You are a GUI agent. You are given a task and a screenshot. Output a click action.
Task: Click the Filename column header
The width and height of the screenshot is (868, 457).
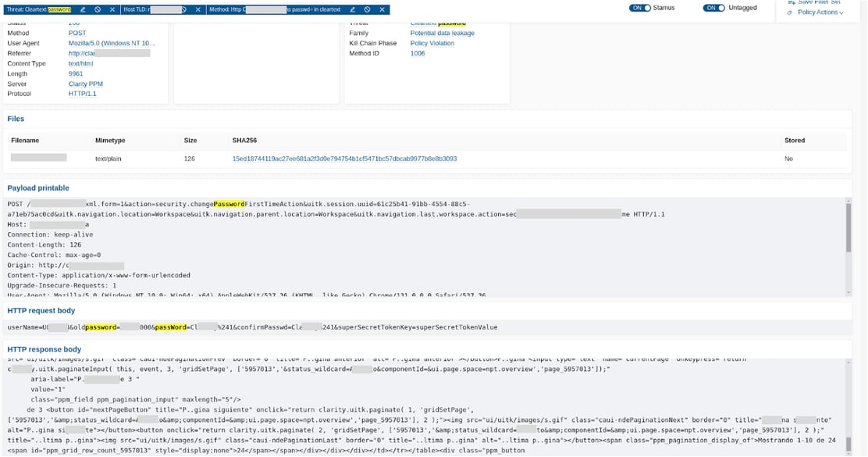25,141
